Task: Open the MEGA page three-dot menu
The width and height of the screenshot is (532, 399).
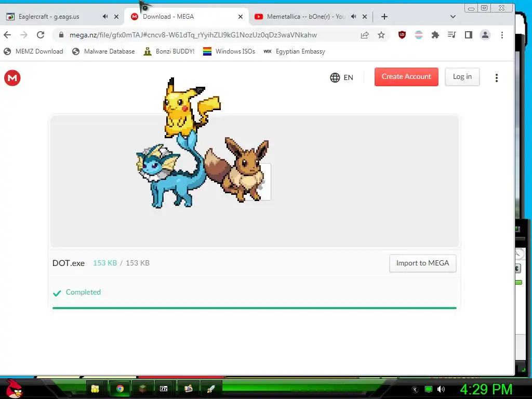Action: pyautogui.click(x=497, y=78)
